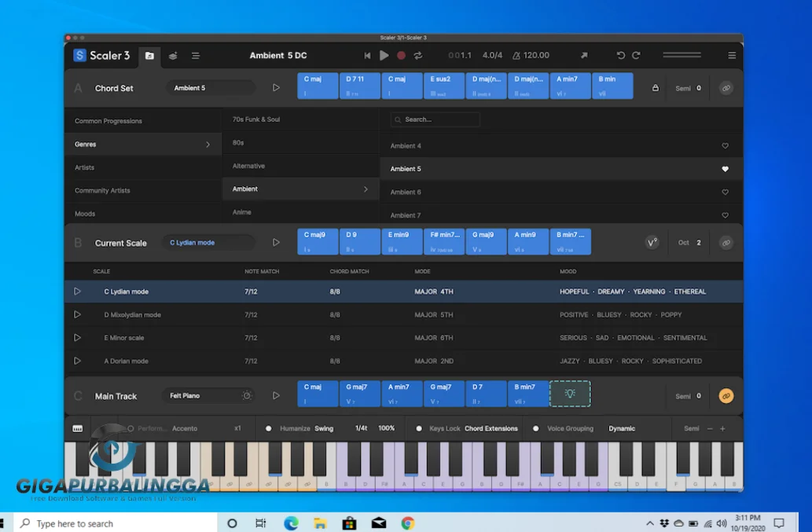Open the hamburger main menu
Screen dimensions: 812x532
(x=732, y=55)
